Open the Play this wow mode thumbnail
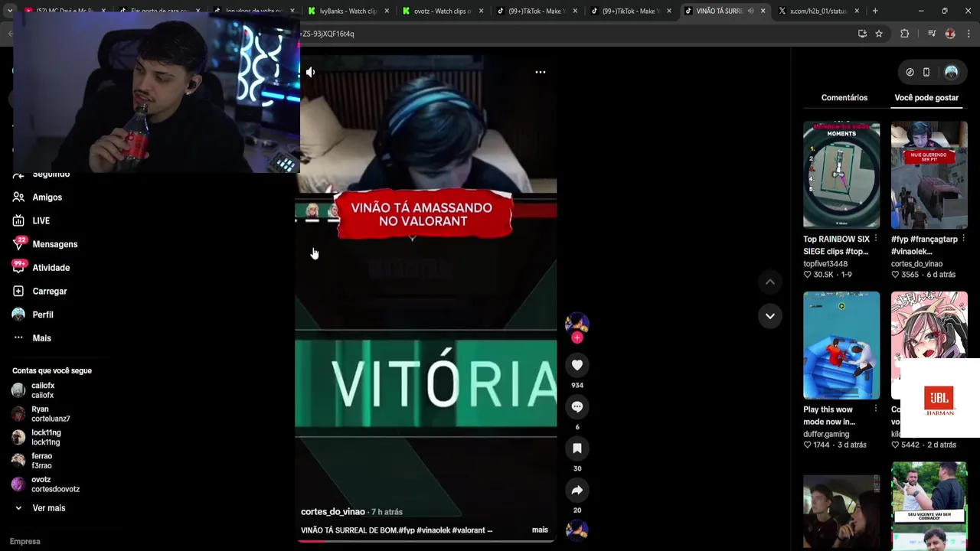980x551 pixels. pyautogui.click(x=841, y=345)
